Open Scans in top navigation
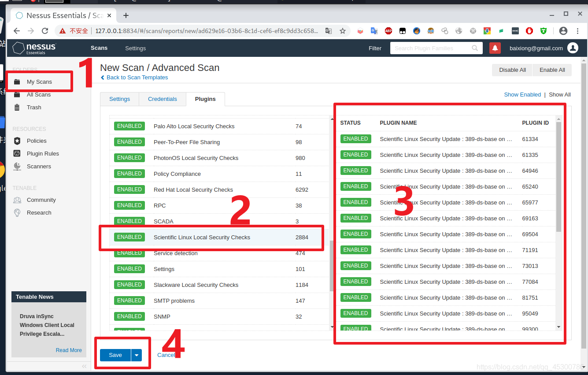The height and width of the screenshot is (375, 588). 99,48
